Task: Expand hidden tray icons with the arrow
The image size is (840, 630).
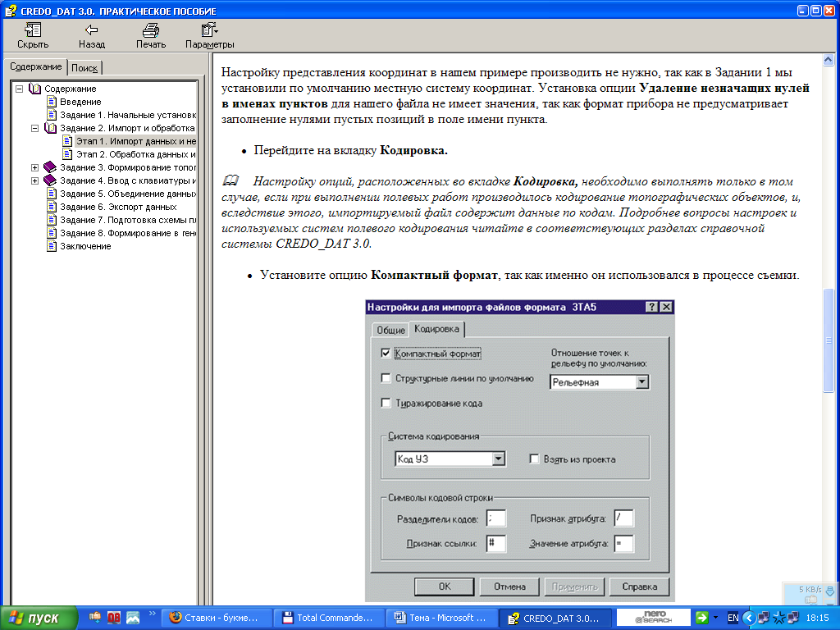Action: [748, 618]
